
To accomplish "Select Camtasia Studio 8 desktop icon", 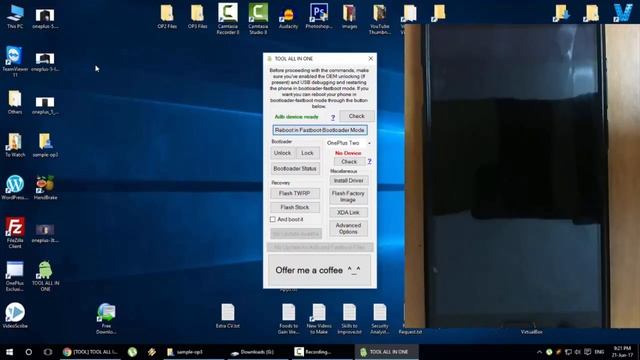I will 258,18.
